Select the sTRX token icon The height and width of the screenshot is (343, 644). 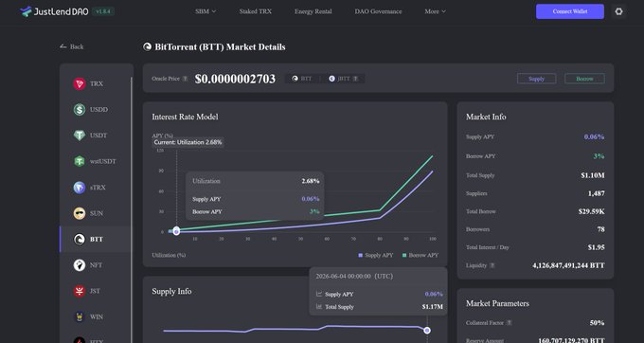pos(80,188)
